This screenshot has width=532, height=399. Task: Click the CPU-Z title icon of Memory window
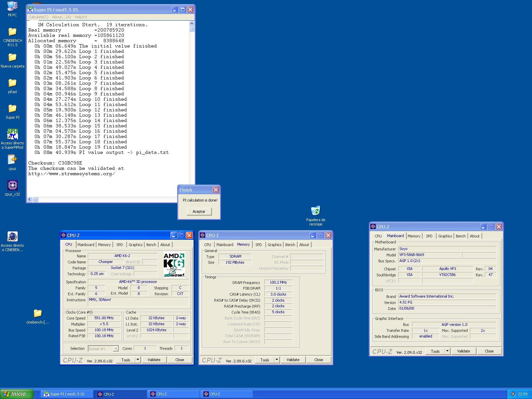point(202,235)
